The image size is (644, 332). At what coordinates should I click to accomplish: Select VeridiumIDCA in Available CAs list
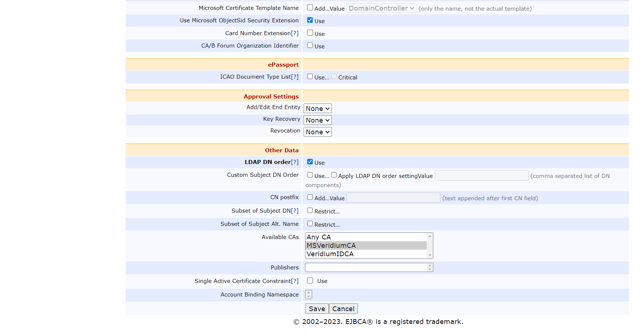click(330, 254)
